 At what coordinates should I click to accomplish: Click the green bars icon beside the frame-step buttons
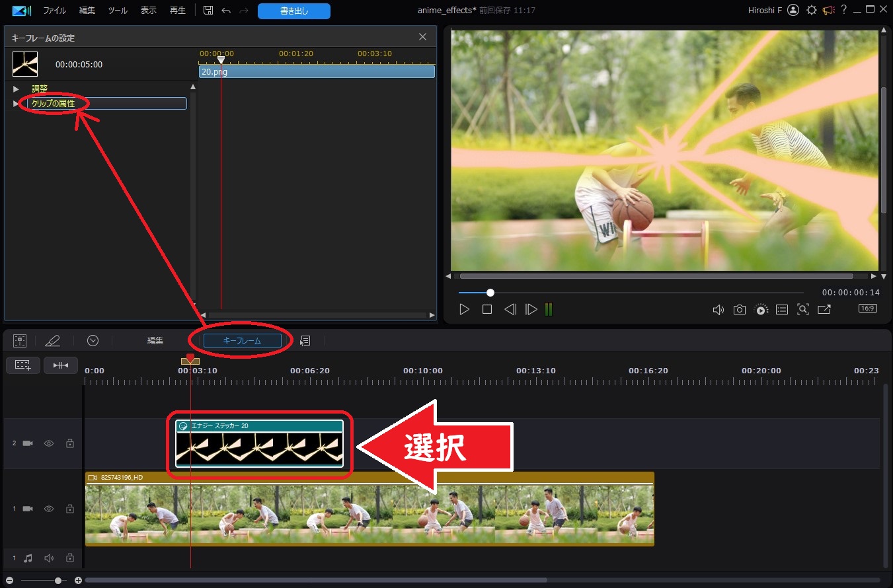click(548, 309)
